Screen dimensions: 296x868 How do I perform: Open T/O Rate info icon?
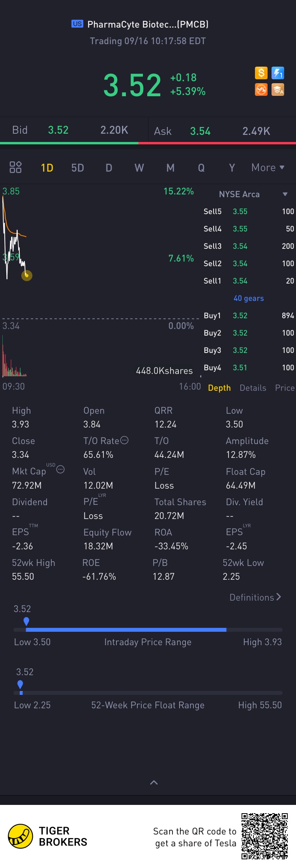coord(124,440)
